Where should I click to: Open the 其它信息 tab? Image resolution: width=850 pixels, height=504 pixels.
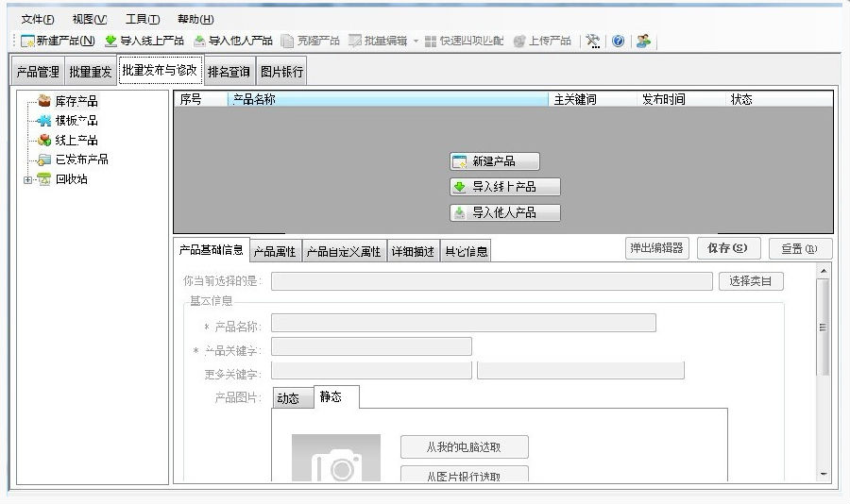466,251
